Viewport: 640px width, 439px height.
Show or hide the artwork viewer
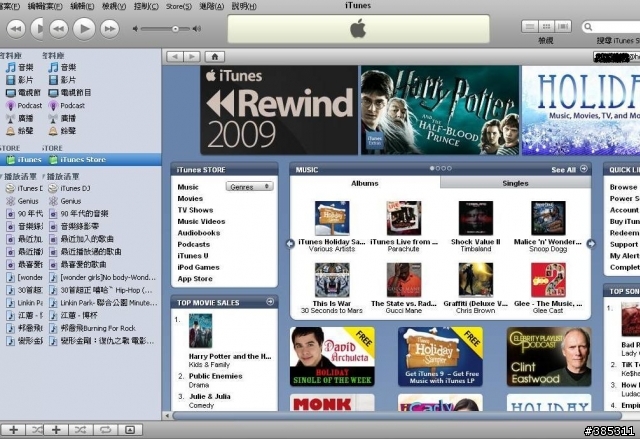(x=130, y=430)
